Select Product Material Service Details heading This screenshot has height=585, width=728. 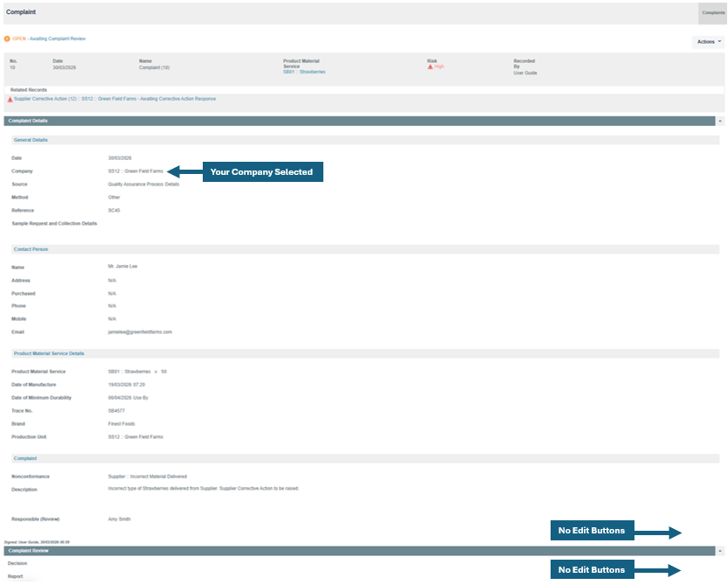(x=49, y=353)
